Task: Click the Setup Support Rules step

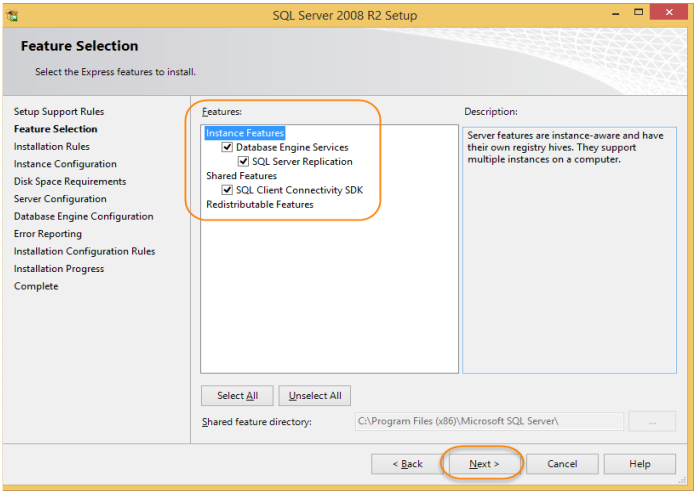Action: [59, 112]
